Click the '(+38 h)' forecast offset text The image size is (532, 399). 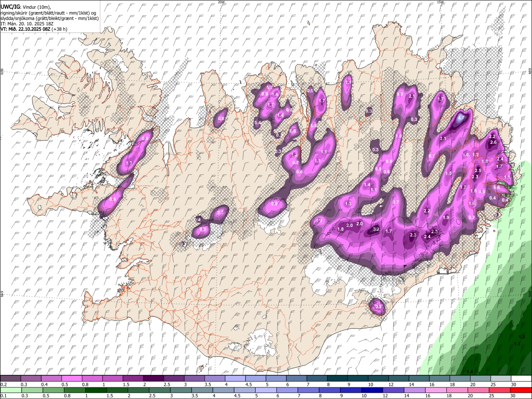pyautogui.click(x=59, y=29)
